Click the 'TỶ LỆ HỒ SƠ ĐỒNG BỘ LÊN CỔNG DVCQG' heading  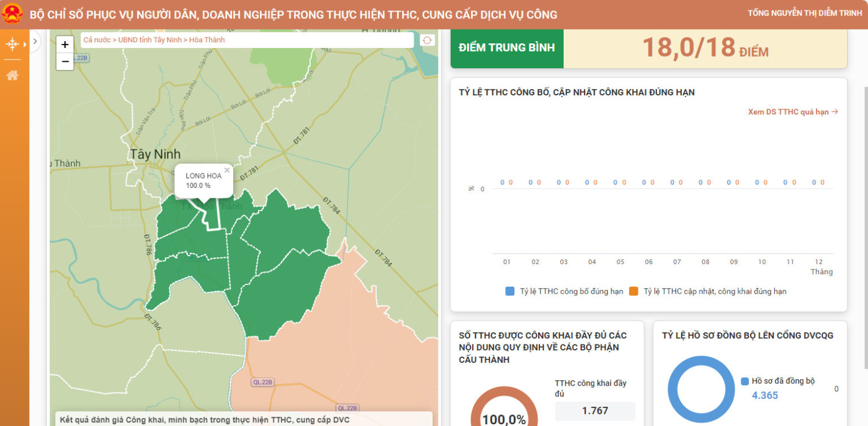click(748, 335)
